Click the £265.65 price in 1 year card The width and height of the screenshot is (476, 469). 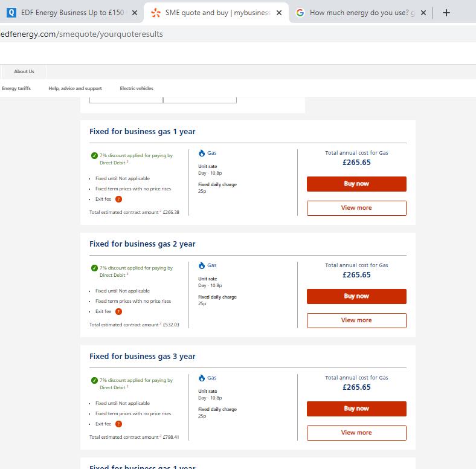coord(356,163)
